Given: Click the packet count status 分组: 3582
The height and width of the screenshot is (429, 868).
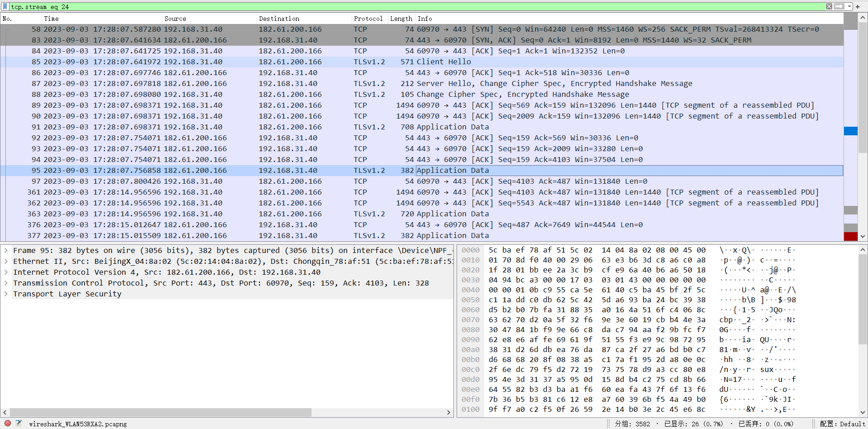Looking at the screenshot, I should click(632, 424).
